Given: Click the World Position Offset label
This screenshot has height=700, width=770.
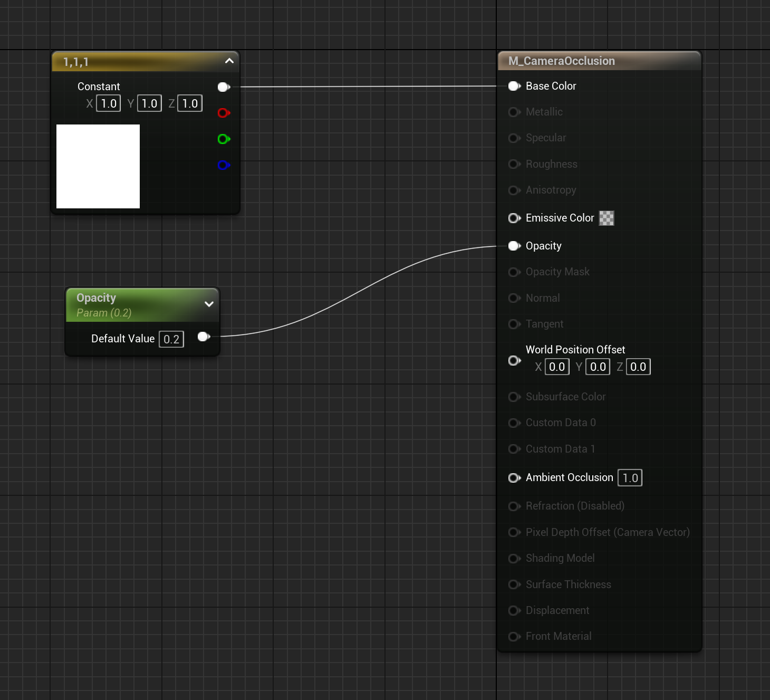Looking at the screenshot, I should (575, 350).
